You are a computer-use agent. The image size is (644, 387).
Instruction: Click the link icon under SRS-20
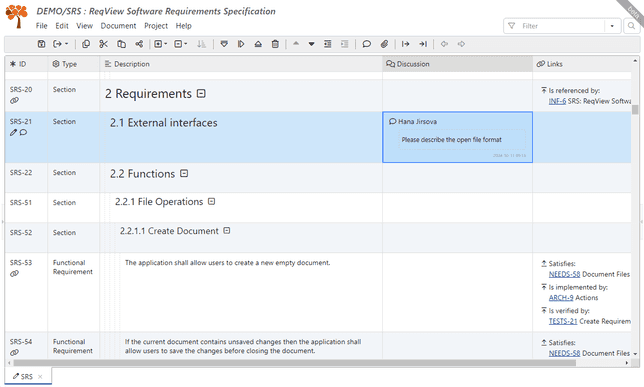tap(14, 100)
